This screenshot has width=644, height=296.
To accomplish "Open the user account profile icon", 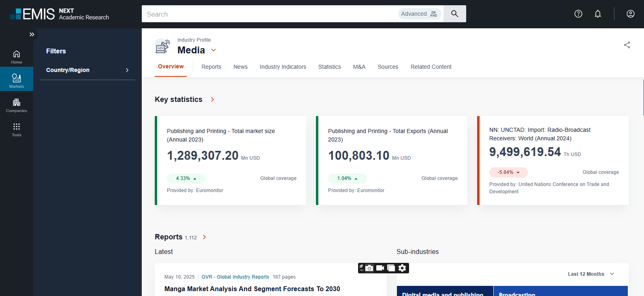I will (x=630, y=14).
